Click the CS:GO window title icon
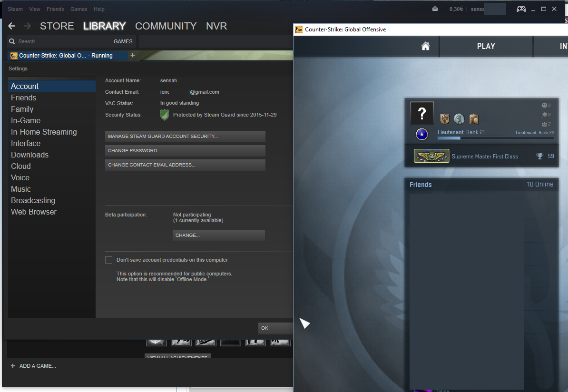The image size is (568, 392). 298,29
